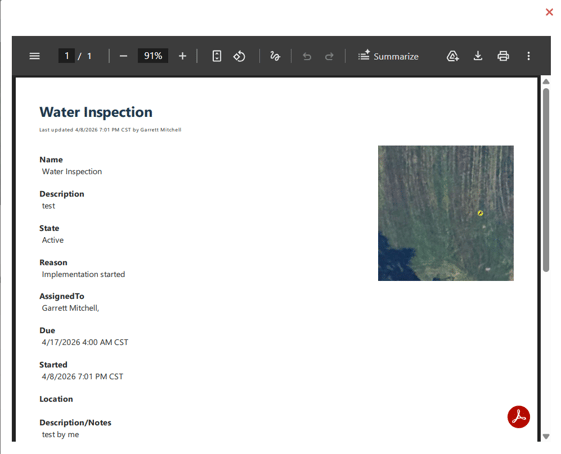Click the Due date '4/17/2026 4:00 AM CST'
This screenshot has height=454, width=561.
click(x=85, y=342)
